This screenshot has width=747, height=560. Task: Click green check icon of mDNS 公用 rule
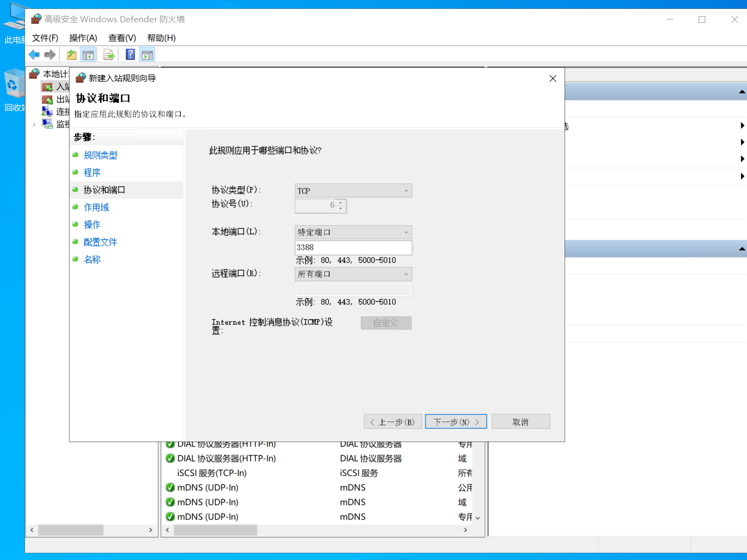coord(170,488)
